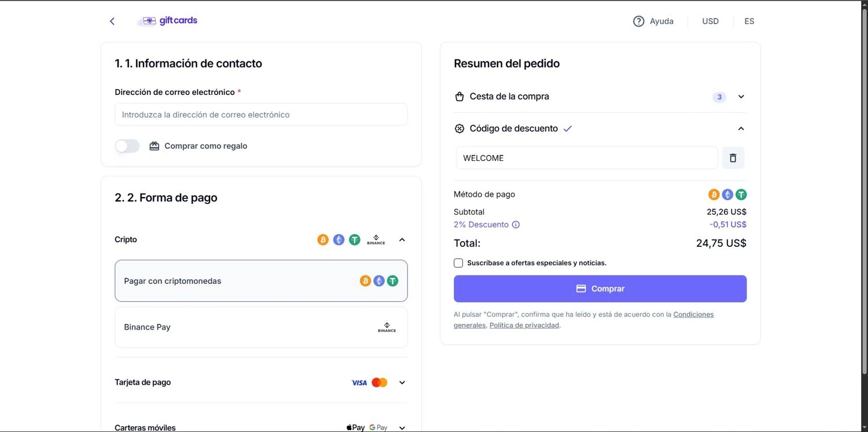Click the discount value -0,51 US$
868x432 pixels.
point(728,224)
